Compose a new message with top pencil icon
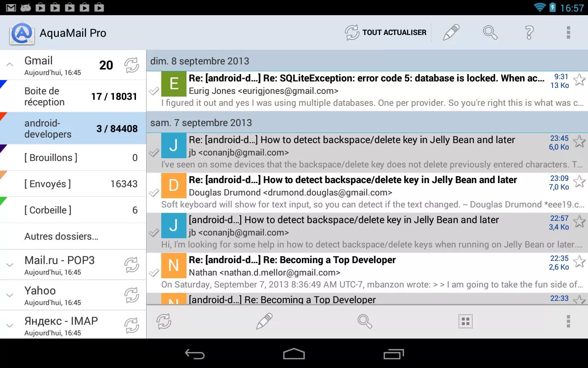 click(x=451, y=33)
